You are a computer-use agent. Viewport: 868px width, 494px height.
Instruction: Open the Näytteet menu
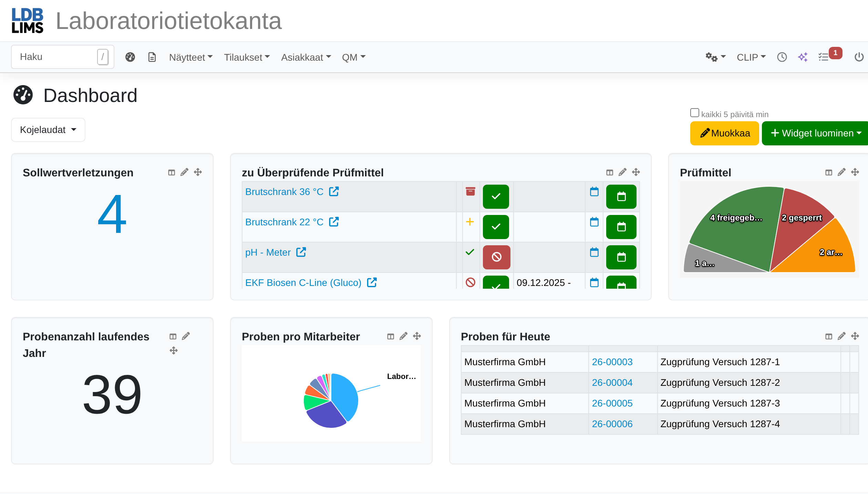(191, 57)
